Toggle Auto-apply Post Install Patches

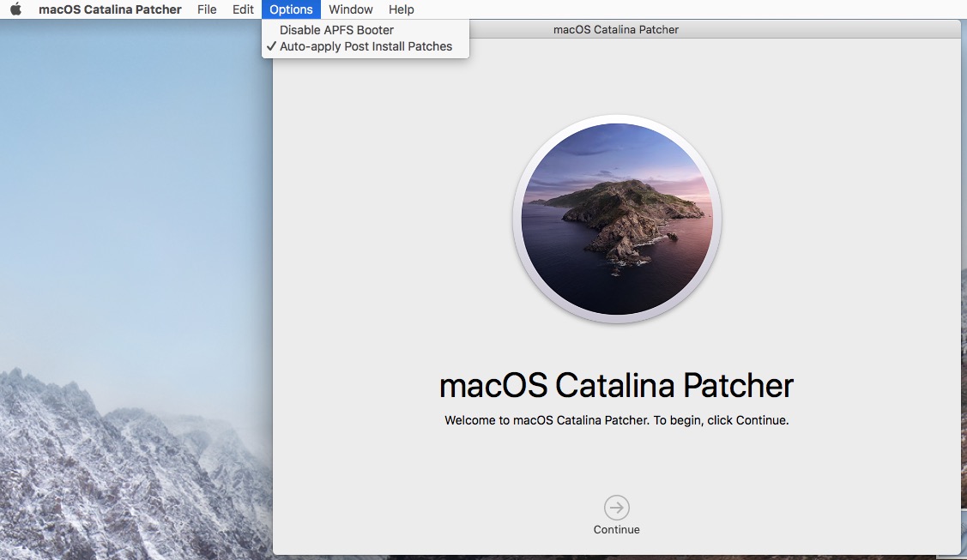pyautogui.click(x=366, y=46)
